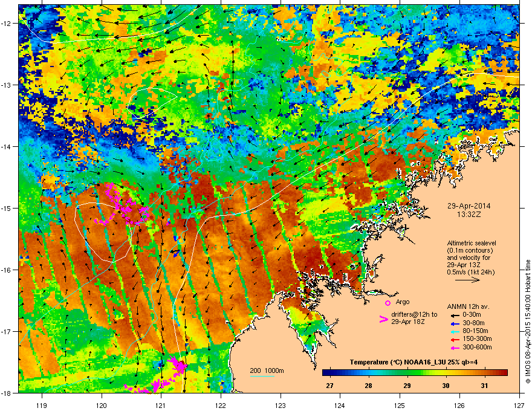The height and width of the screenshot is (411, 532).
Task: Click the latitude axis label -13
Action: pos(7,85)
